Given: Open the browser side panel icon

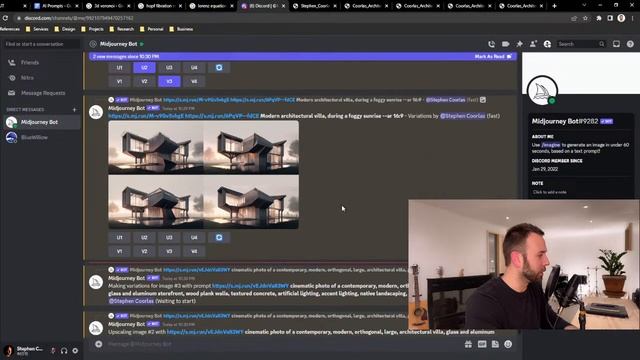Looking at the screenshot, I should pyautogui.click(x=610, y=18).
